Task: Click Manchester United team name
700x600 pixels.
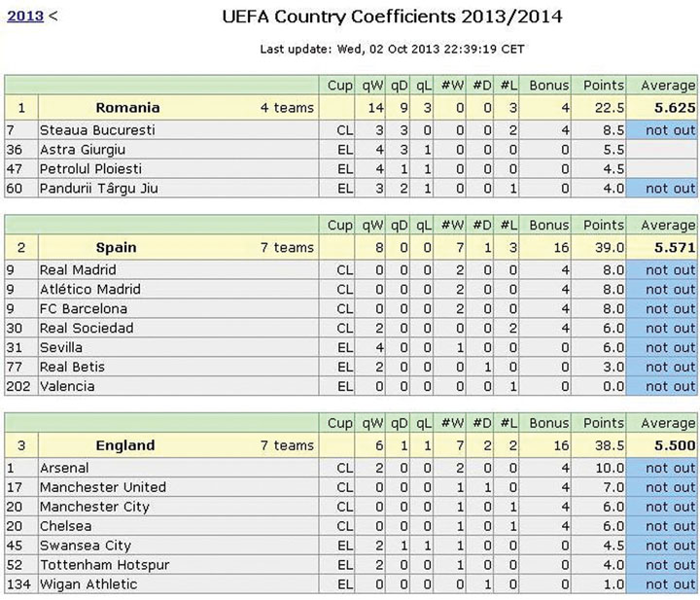Action: (x=103, y=486)
